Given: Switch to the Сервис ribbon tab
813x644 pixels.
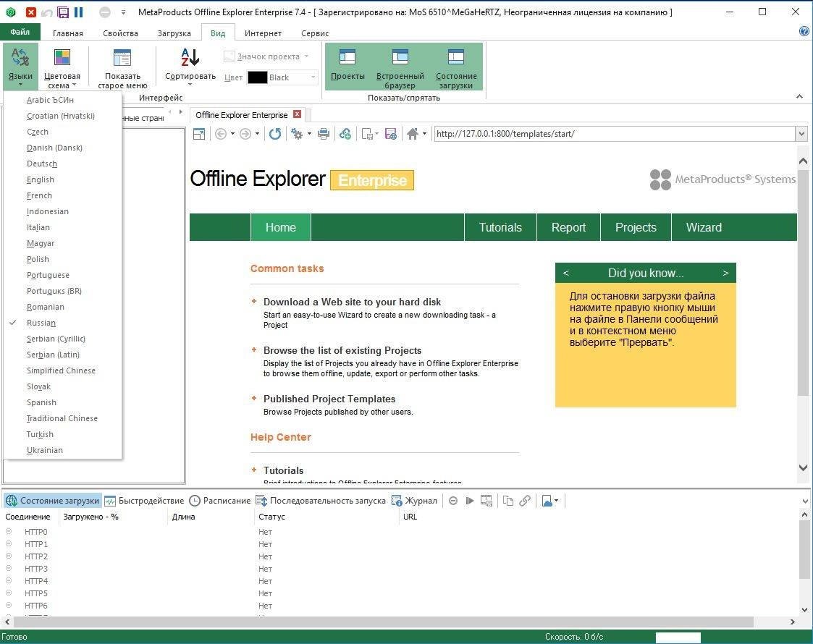Looking at the screenshot, I should tap(315, 33).
